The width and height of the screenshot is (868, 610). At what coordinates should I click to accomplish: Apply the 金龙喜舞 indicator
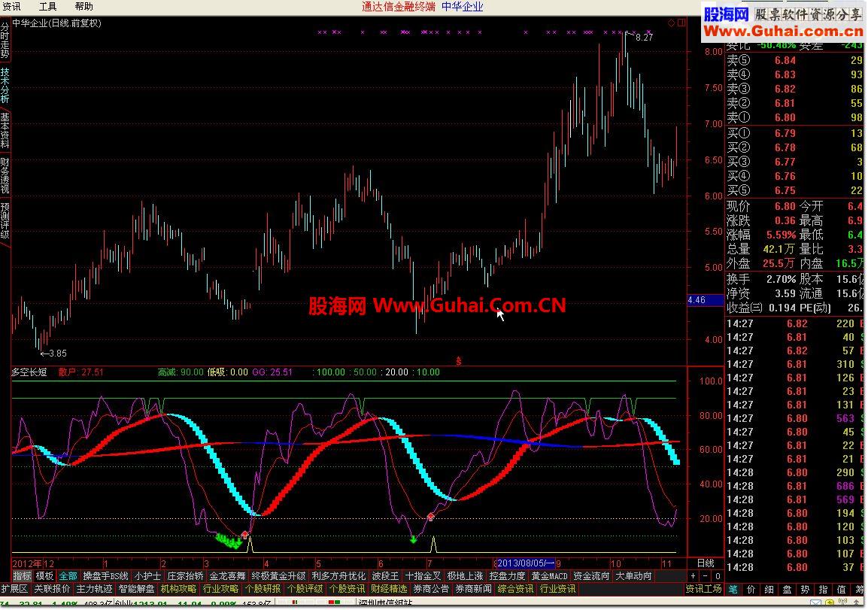tap(227, 576)
